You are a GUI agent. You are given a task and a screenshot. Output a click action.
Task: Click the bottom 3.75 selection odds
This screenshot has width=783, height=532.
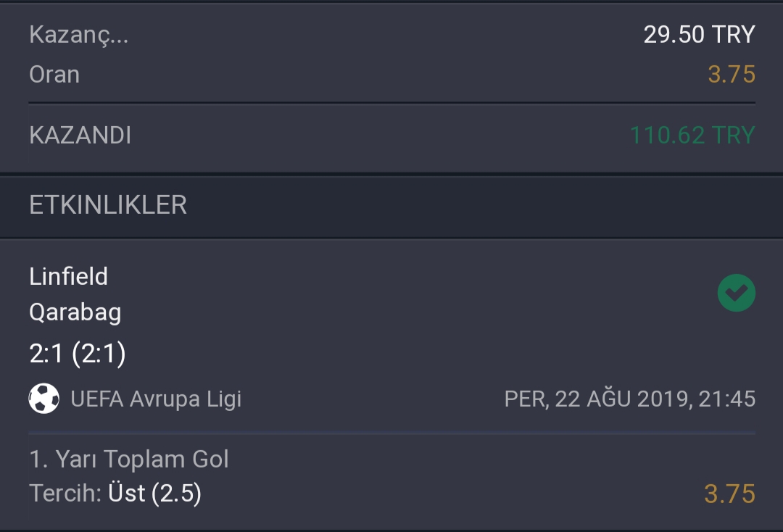(729, 494)
